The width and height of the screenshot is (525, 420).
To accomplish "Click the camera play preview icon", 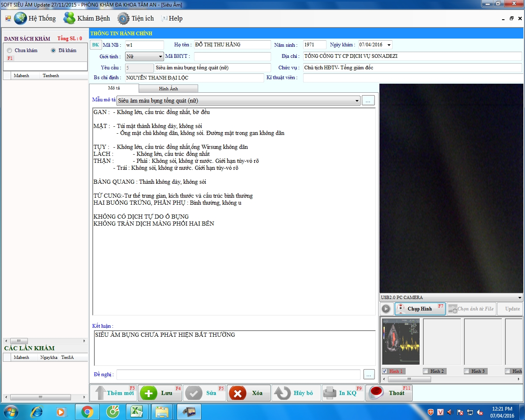I will [x=386, y=309].
